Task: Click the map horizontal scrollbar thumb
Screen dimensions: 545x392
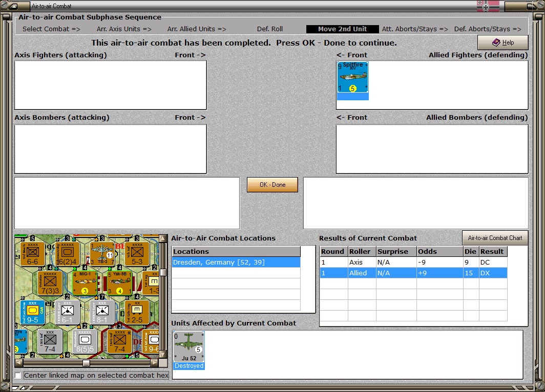Action: pos(86,363)
